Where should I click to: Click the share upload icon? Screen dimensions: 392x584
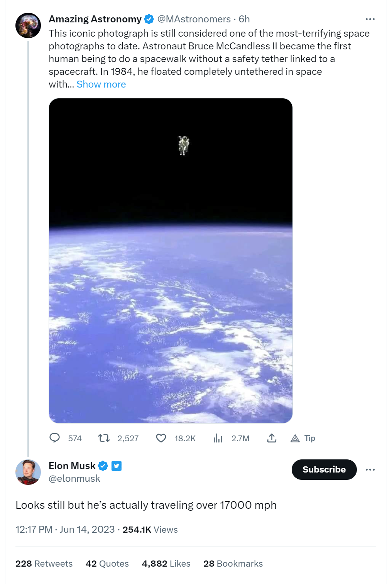272,438
